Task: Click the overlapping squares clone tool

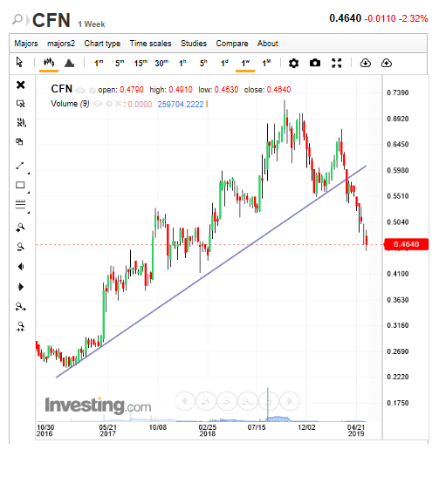Action: pos(19,142)
